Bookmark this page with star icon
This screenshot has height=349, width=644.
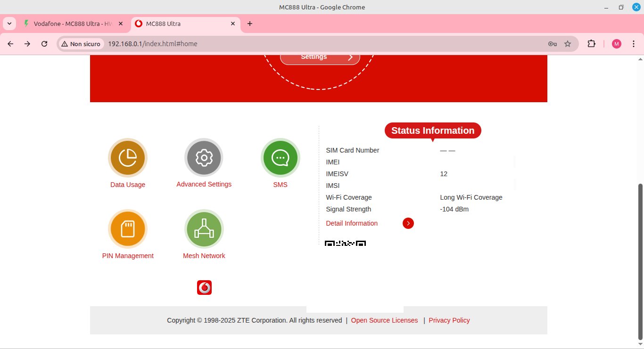[568, 44]
